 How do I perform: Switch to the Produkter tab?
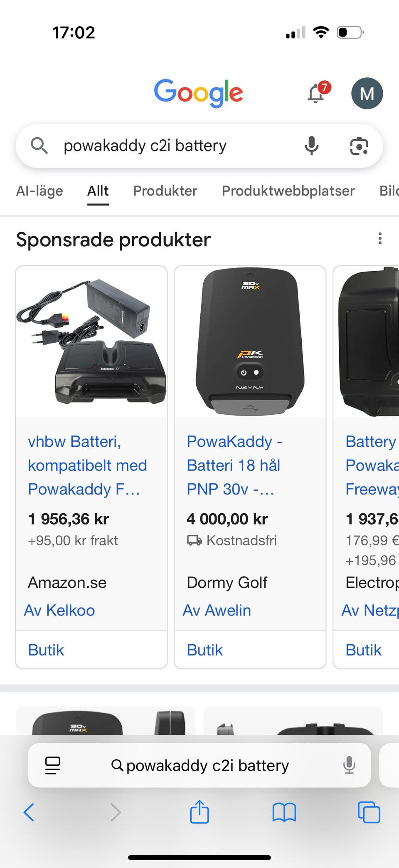[165, 191]
